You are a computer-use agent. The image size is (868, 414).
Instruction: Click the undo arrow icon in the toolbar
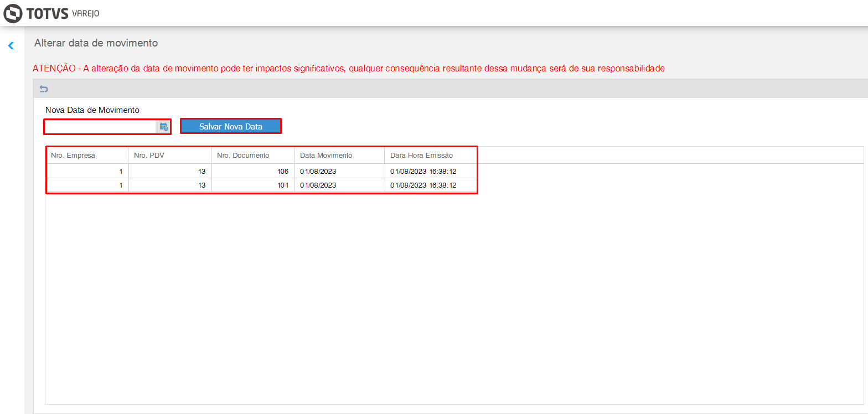click(x=44, y=89)
